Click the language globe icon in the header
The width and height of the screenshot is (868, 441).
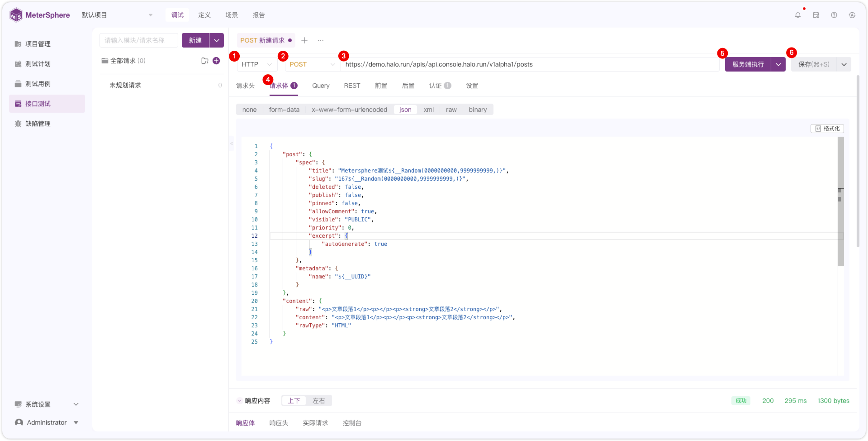852,15
